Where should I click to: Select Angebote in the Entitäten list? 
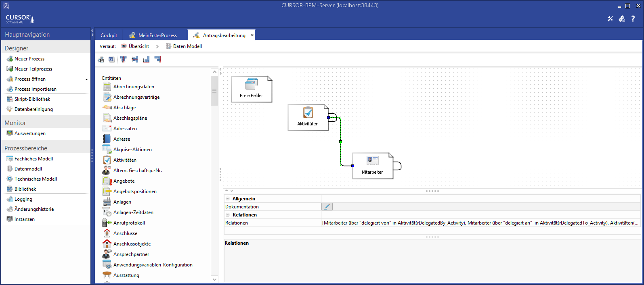[124, 181]
